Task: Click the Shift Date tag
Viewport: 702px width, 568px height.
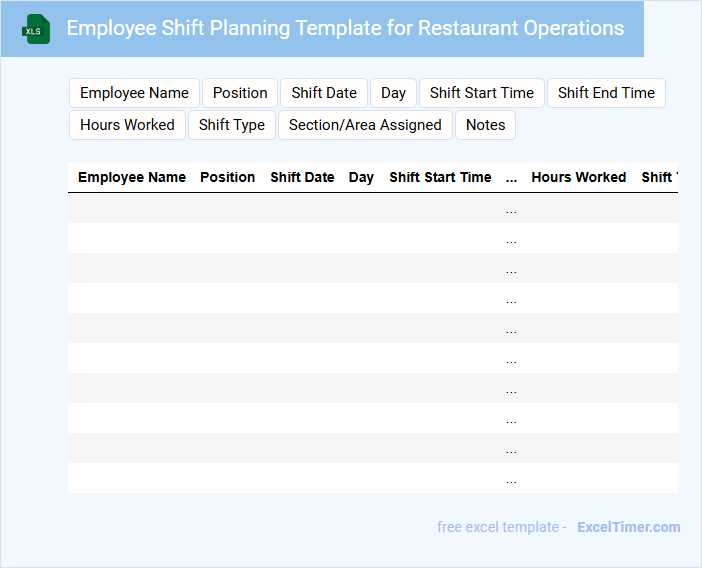Action: click(324, 93)
